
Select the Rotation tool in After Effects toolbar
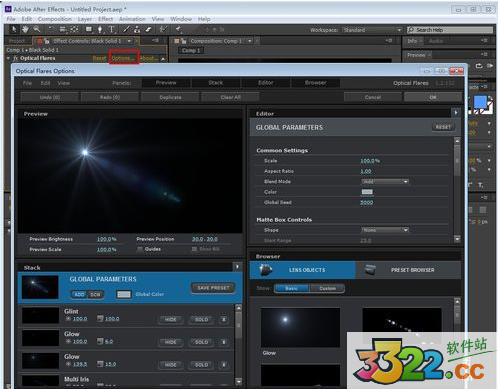point(51,30)
